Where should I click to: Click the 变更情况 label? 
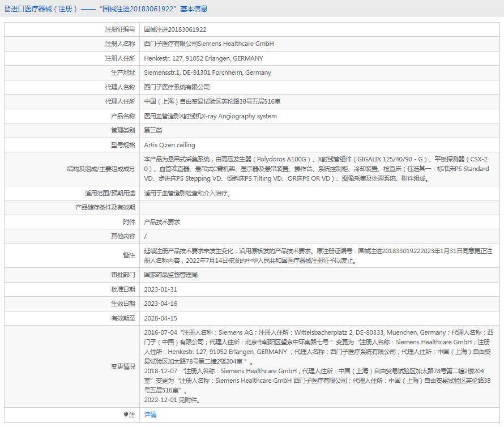pyautogui.click(x=123, y=366)
